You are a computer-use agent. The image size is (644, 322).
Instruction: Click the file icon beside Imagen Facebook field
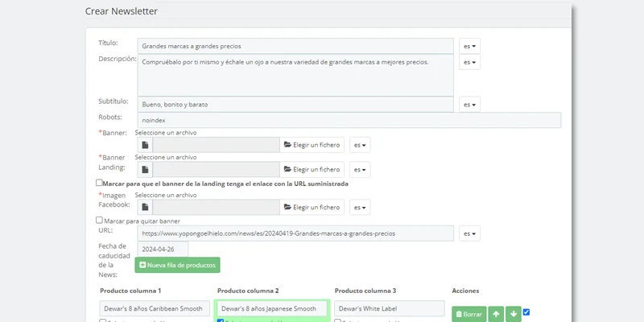click(145, 208)
